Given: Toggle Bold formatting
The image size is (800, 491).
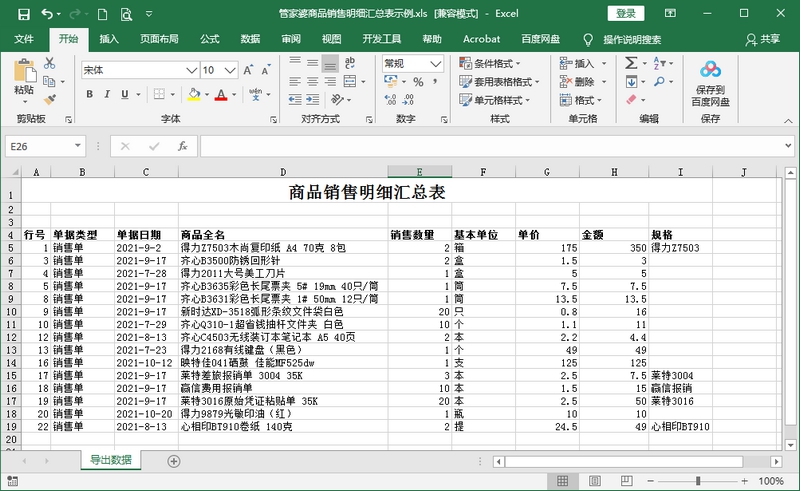Looking at the screenshot, I should click(90, 94).
